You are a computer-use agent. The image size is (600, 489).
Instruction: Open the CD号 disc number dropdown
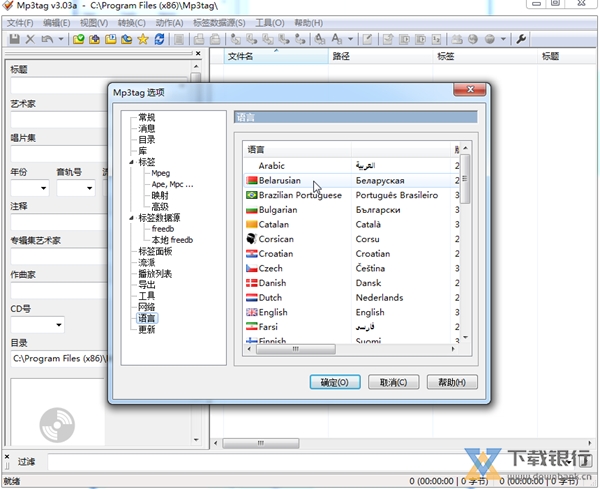[59, 325]
